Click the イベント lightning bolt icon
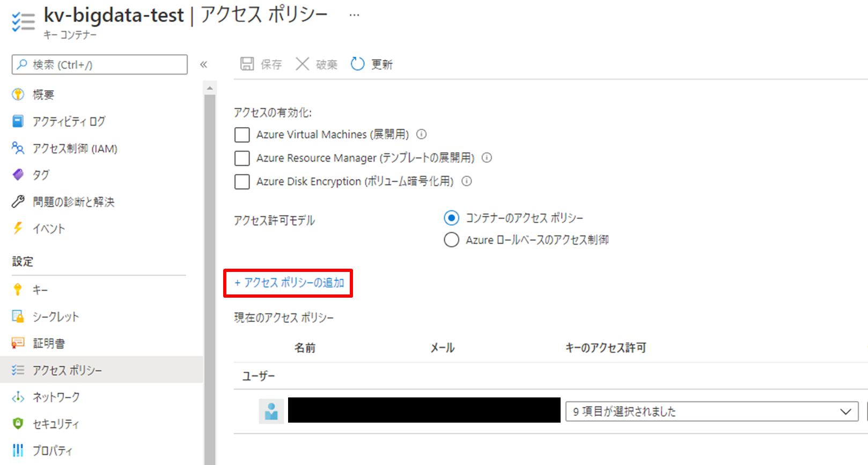 tap(18, 228)
